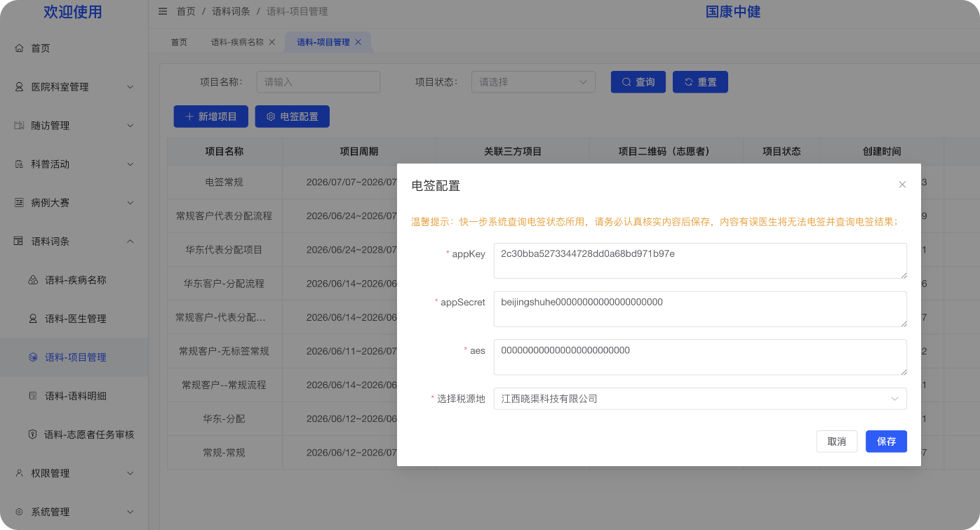Click the 项目周期 column header
The width and height of the screenshot is (980, 530).
359,152
